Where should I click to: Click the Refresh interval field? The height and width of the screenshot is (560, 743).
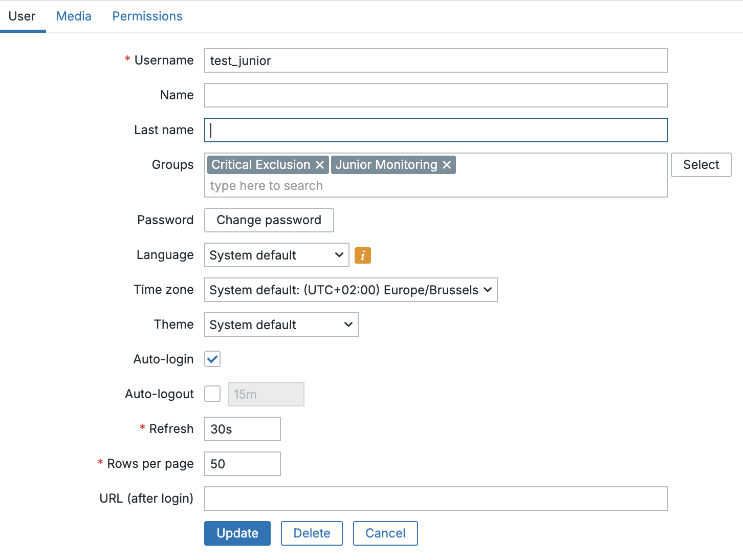coord(242,428)
